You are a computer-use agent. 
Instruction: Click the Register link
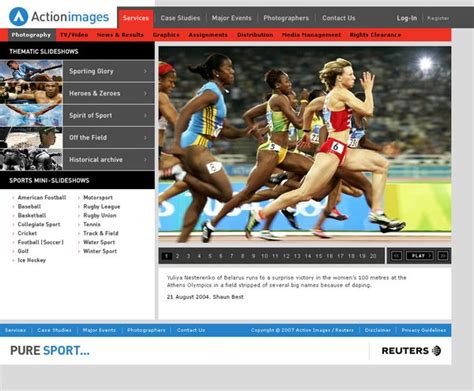pos(438,18)
